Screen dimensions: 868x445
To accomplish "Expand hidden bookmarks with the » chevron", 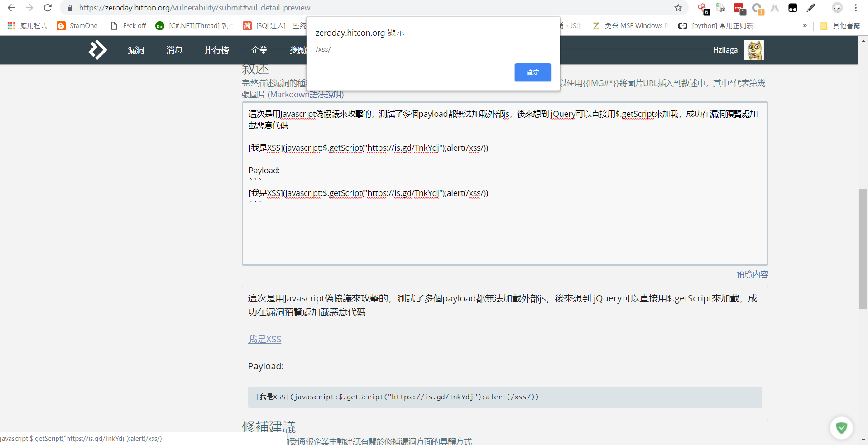I will tap(805, 26).
